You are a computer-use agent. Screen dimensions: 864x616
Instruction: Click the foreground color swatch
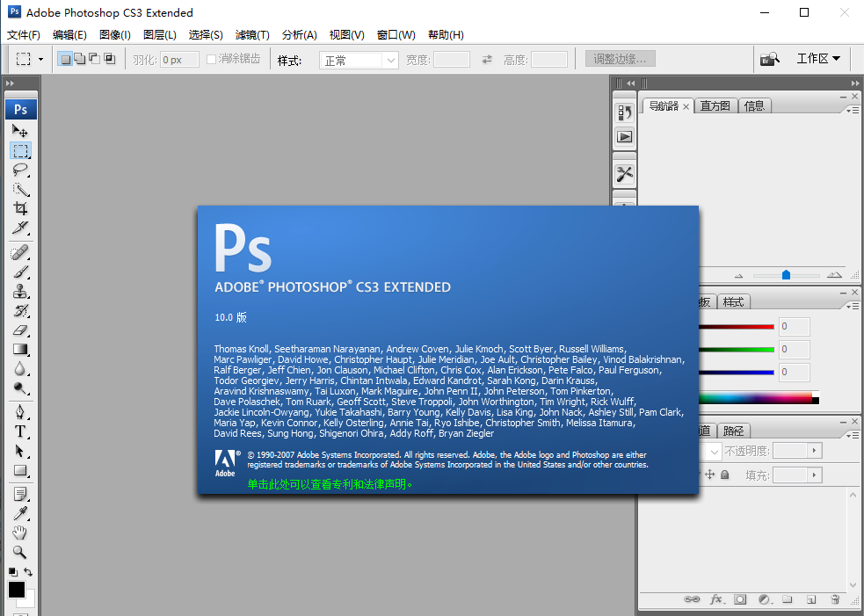[17, 590]
